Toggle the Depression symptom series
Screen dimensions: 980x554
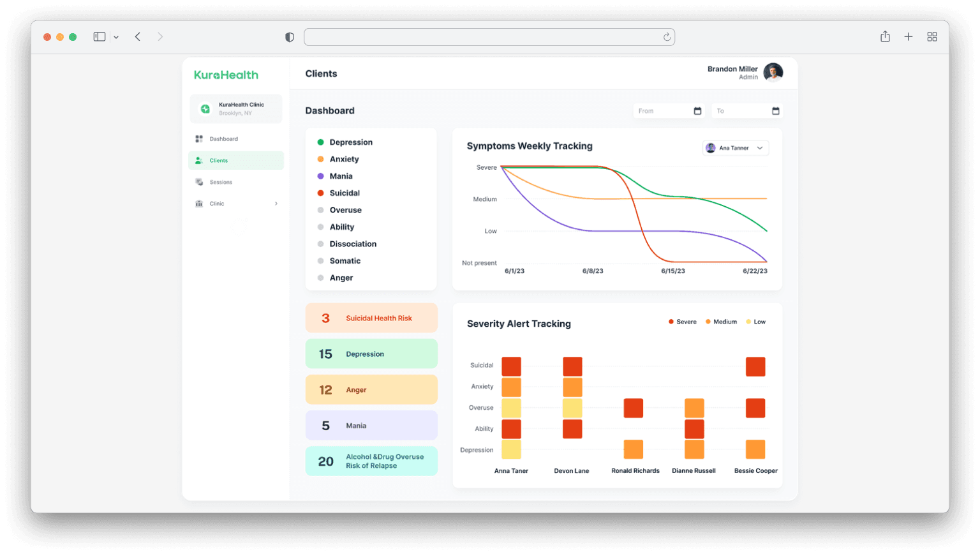tap(350, 142)
